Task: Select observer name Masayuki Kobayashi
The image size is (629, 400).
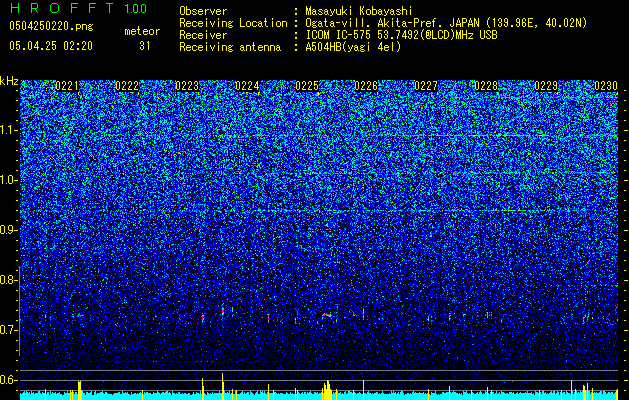Action: (x=359, y=11)
